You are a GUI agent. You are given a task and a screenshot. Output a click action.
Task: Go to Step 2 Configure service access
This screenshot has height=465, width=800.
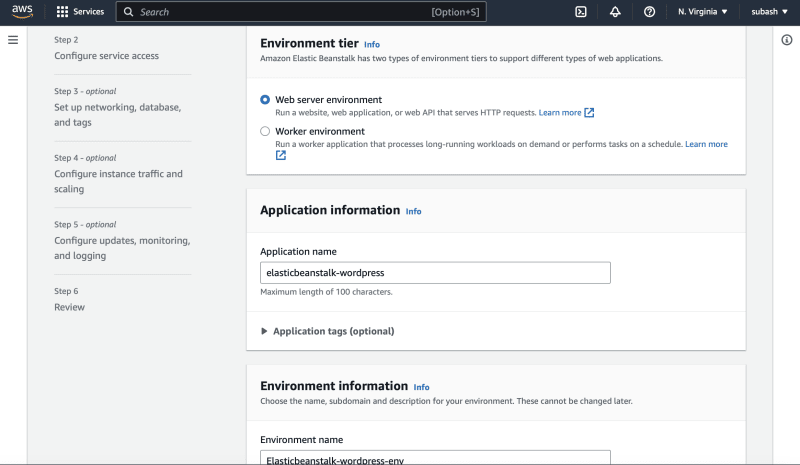pos(106,56)
